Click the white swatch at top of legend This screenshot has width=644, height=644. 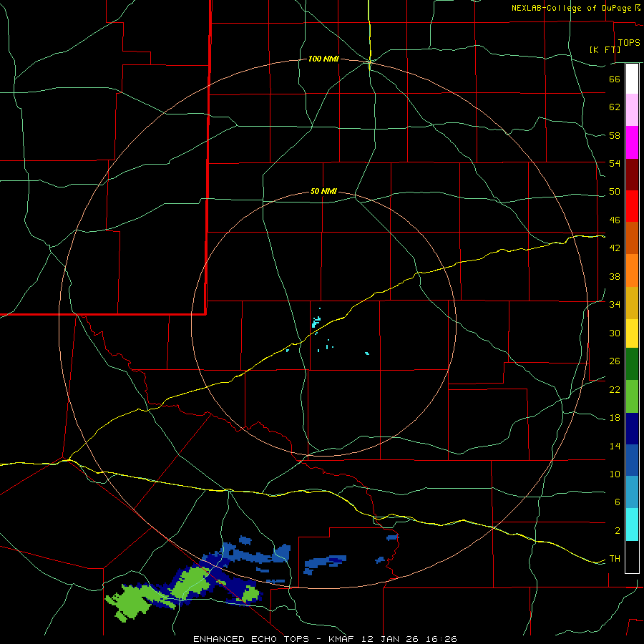pos(632,79)
